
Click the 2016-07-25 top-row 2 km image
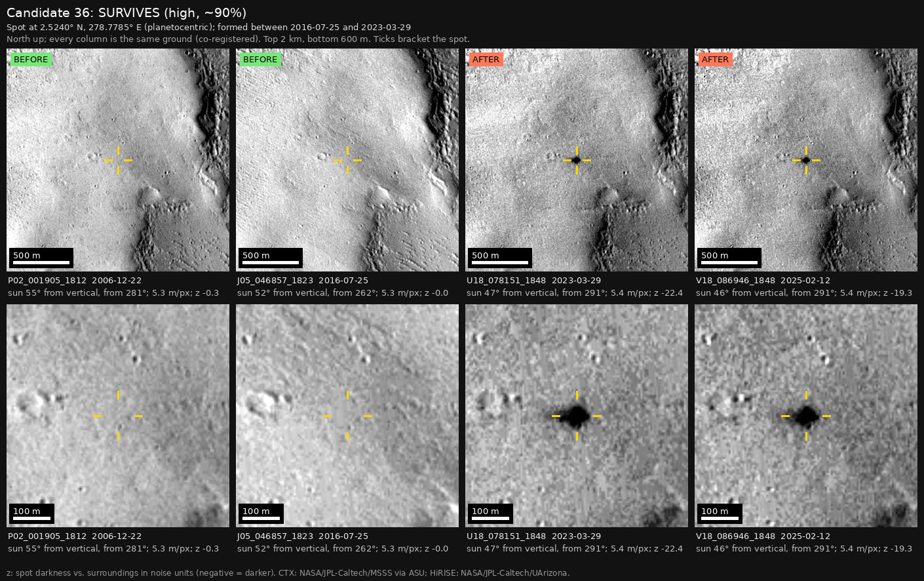pos(347,160)
